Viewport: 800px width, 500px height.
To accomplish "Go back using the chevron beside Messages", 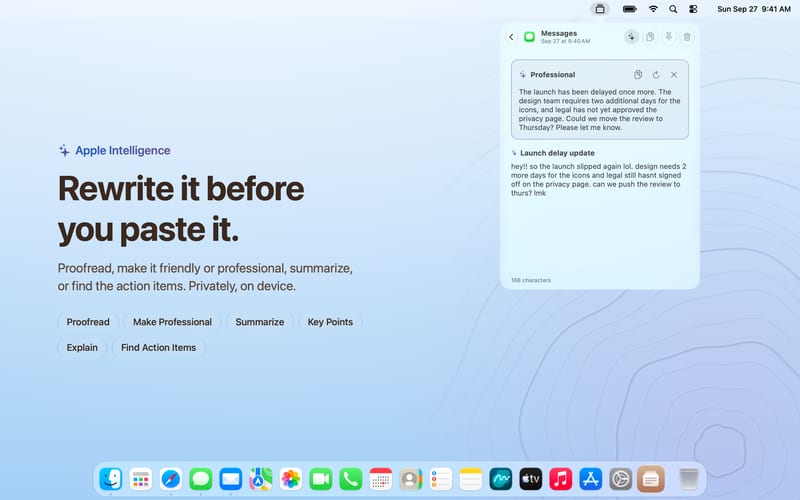I will 511,37.
